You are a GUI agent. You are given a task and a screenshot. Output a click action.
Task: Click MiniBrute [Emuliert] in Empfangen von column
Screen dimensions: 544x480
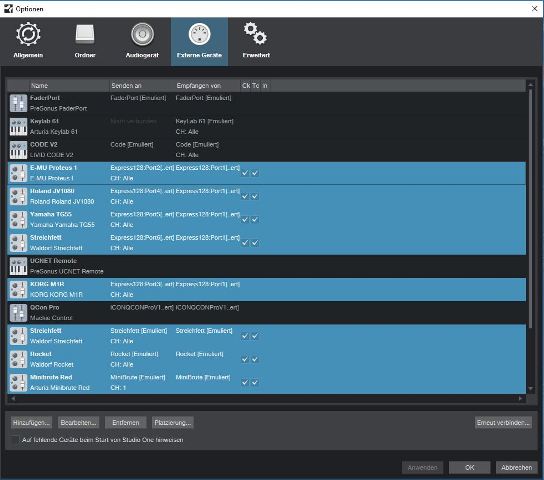pos(203,377)
